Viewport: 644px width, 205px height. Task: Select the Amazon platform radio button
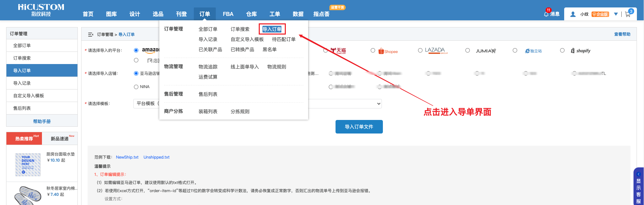136,50
